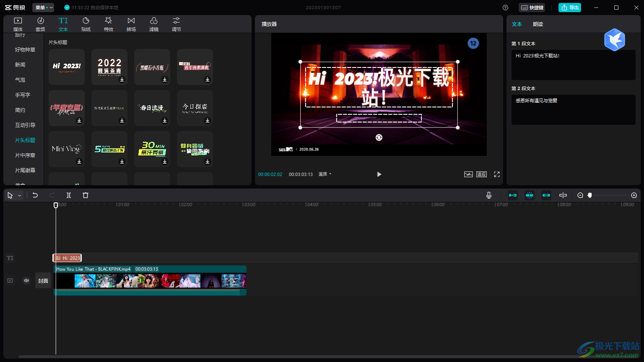Download the Mini Vlog template
This screenshot has height=362, width=644.
point(79,162)
